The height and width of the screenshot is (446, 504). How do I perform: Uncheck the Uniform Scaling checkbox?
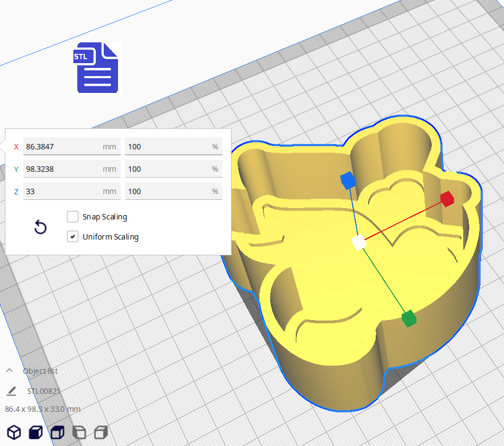click(72, 237)
